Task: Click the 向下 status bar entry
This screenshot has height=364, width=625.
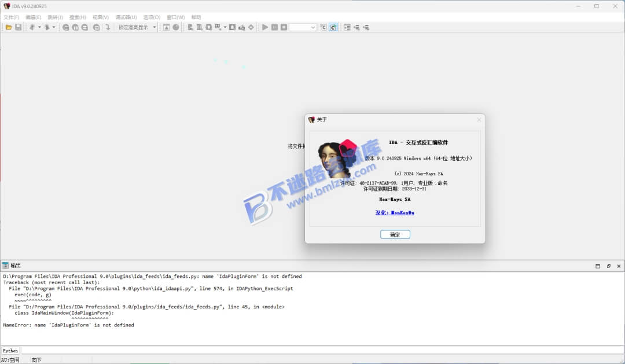Action: tap(36, 360)
